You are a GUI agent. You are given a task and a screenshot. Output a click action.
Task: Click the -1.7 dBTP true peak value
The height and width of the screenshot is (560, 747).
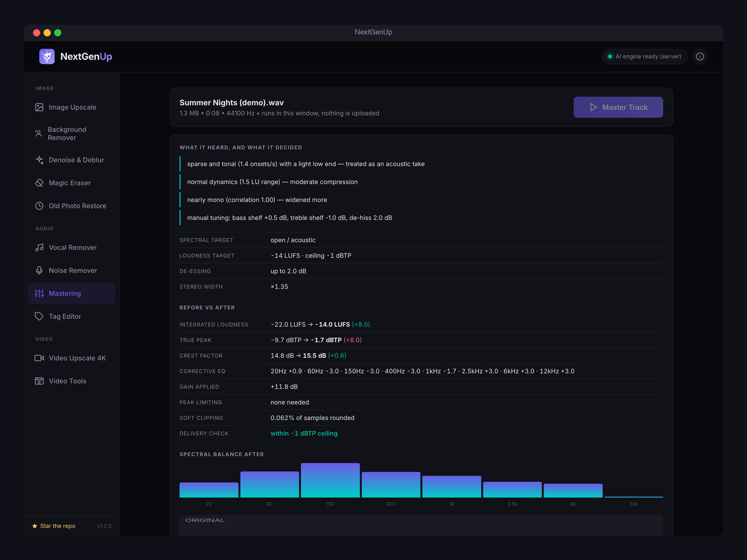point(326,340)
